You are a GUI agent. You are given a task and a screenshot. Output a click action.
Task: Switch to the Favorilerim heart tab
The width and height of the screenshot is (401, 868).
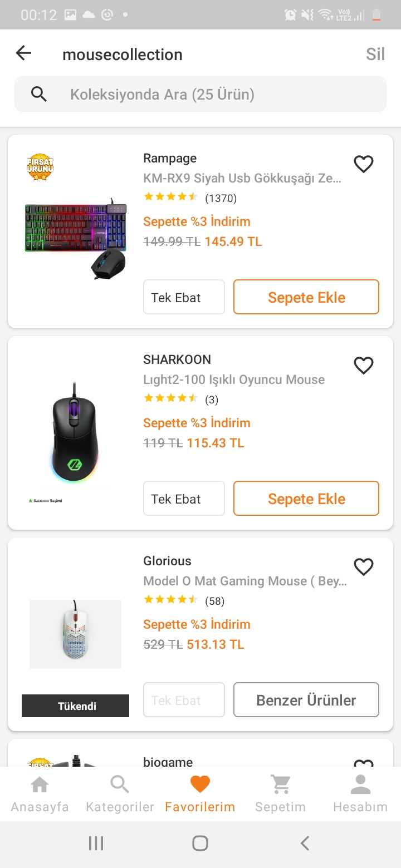pyautogui.click(x=200, y=795)
